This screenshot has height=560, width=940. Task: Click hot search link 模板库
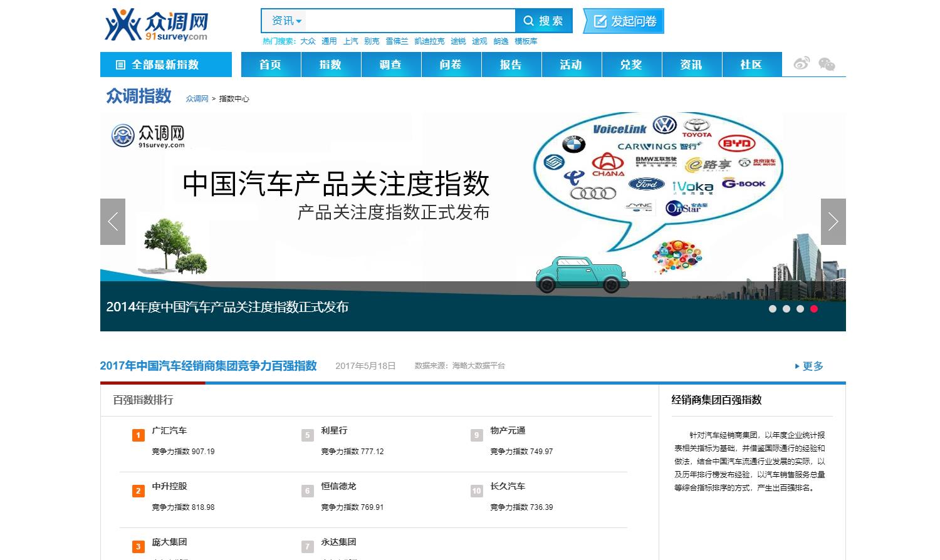(x=526, y=41)
